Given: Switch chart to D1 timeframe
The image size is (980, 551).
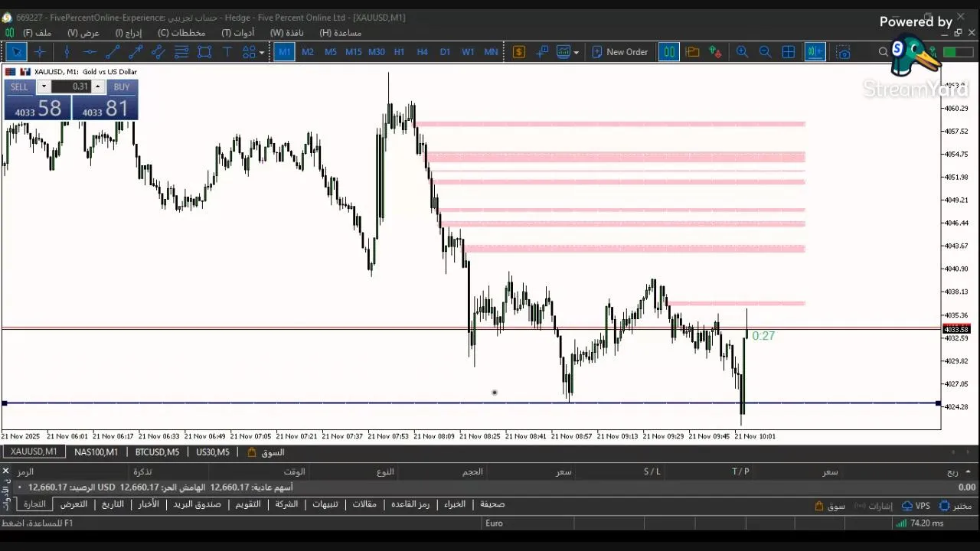Looking at the screenshot, I should tap(445, 52).
